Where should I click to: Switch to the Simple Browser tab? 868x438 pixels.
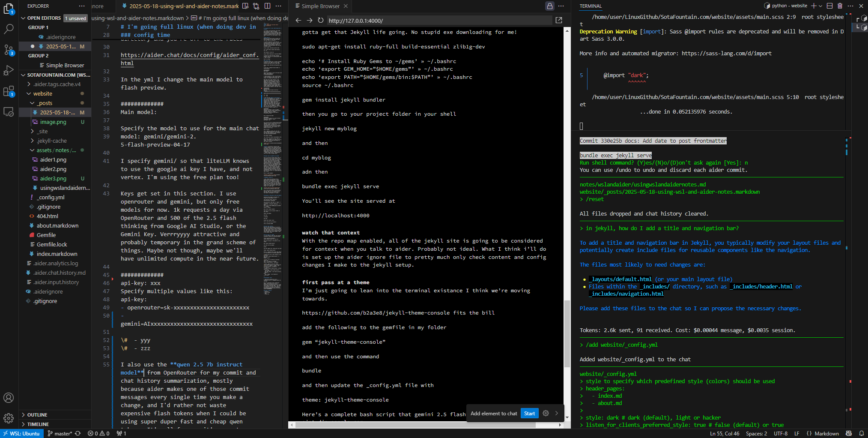320,6
